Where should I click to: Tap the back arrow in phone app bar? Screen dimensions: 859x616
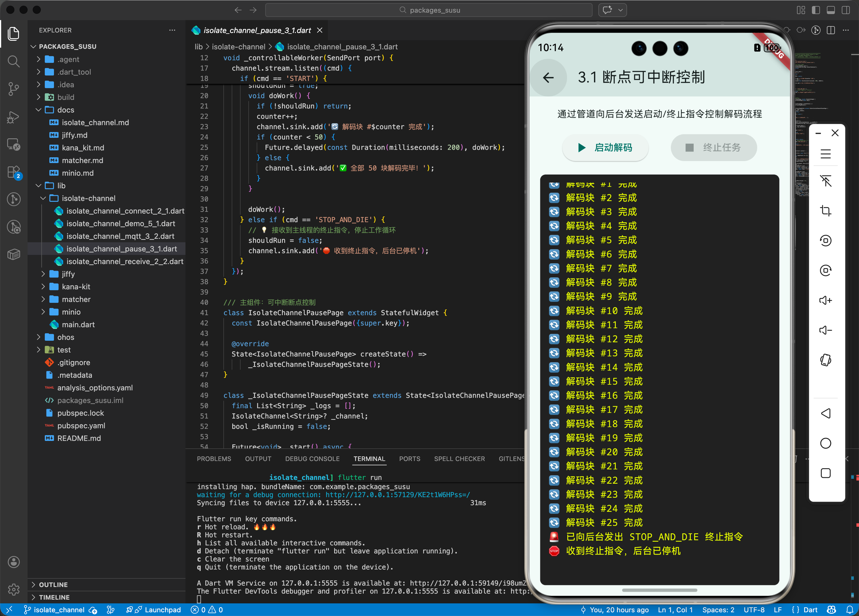tap(548, 78)
